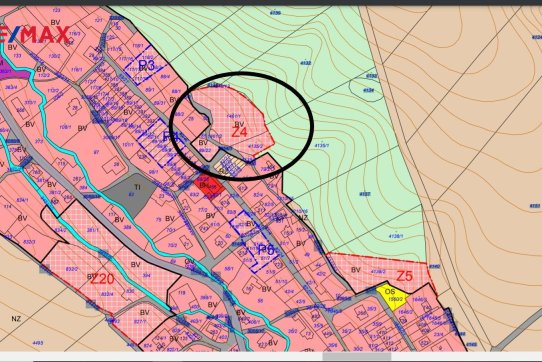
Task: Click the solid red parcel below the ellipse
Action: (208, 187)
